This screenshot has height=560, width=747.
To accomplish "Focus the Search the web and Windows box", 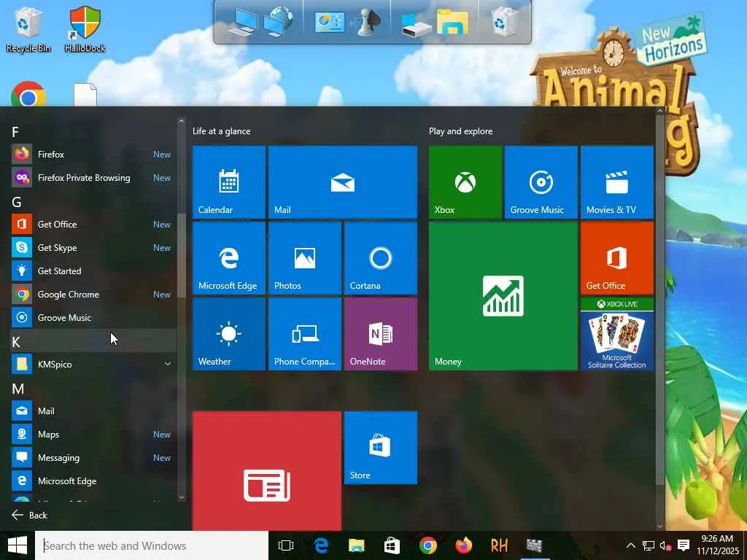I will coord(152,545).
